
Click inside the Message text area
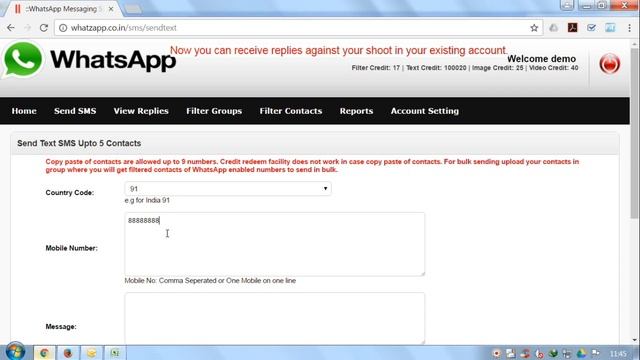(x=275, y=318)
